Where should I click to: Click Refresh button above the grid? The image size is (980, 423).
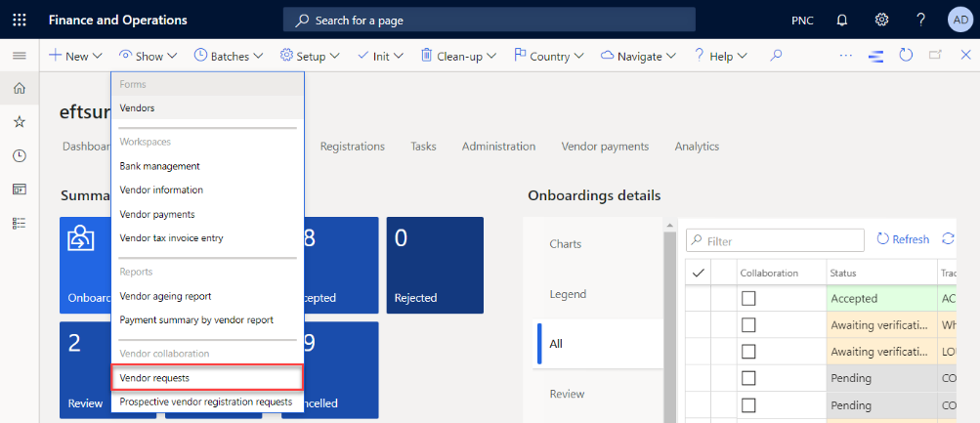[903, 239]
